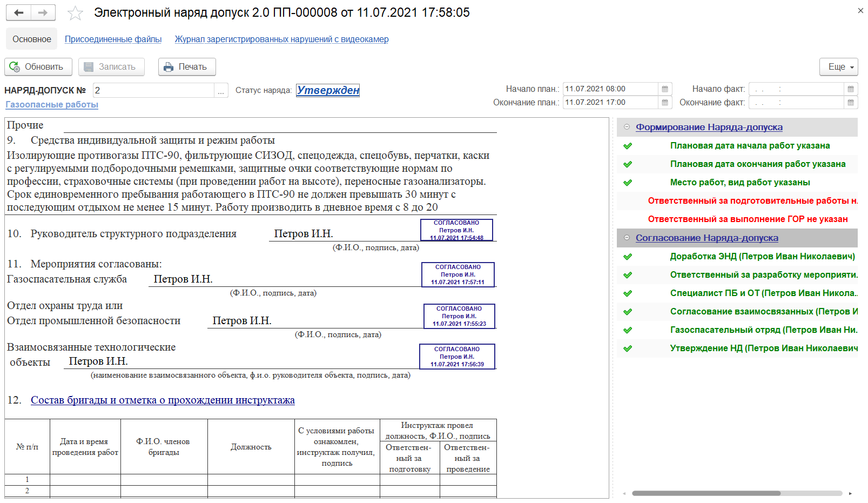Open the Еще dropdown menu
Screen dimensions: 868x503
tap(838, 67)
